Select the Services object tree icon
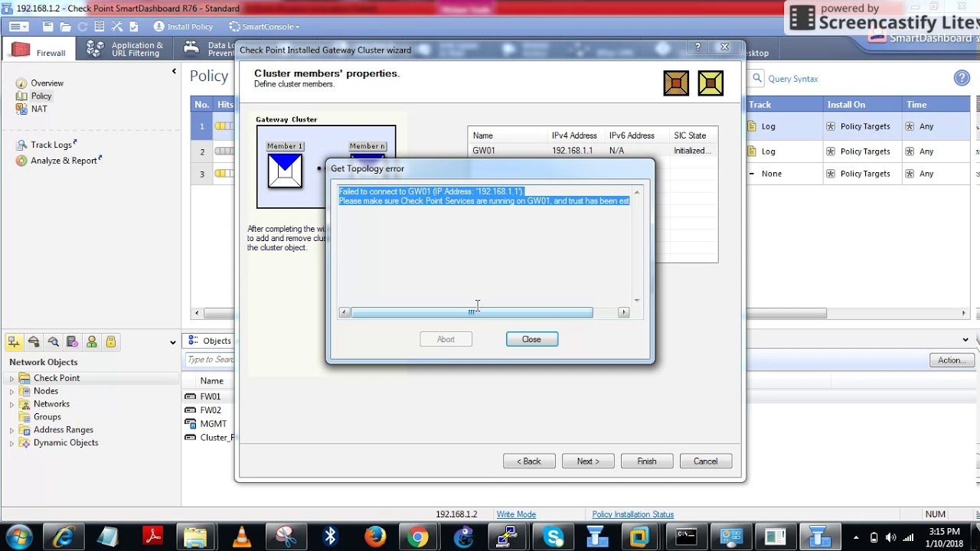 coord(34,342)
